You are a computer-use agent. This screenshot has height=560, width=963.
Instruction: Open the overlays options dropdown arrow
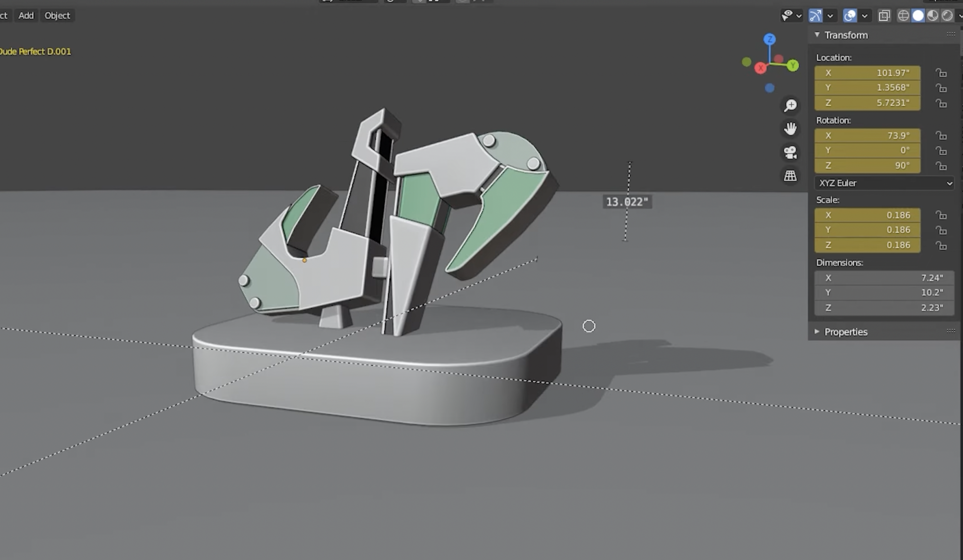(x=864, y=16)
